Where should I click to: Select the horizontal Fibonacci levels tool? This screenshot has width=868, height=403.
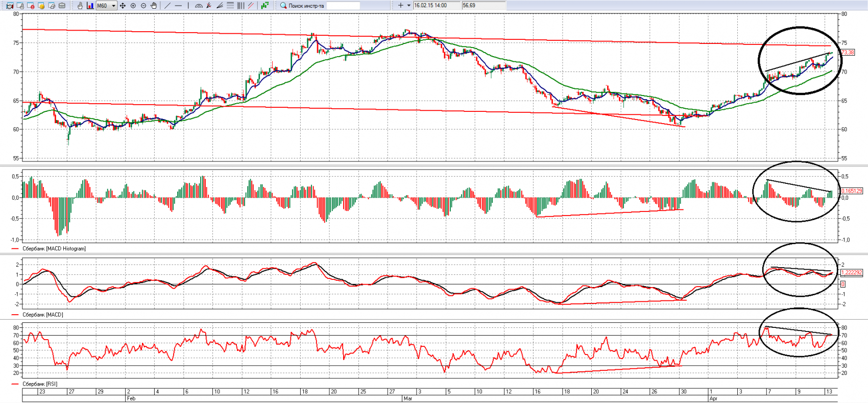(x=230, y=6)
